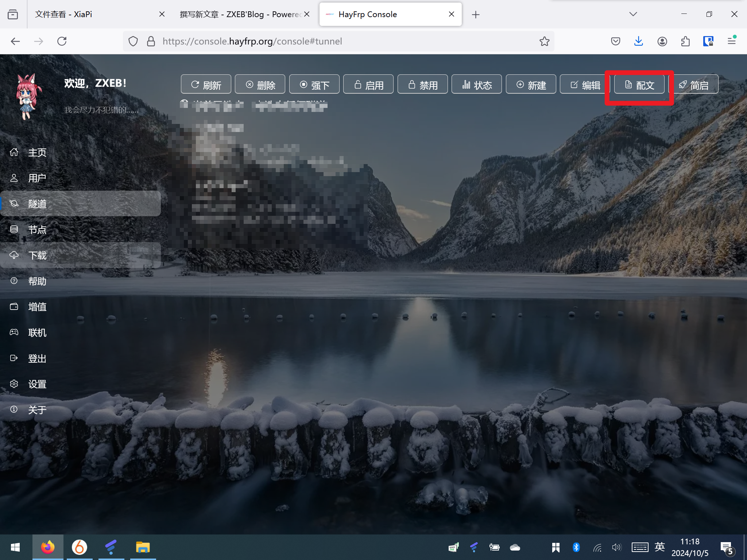Open 设置 settings in sidebar
This screenshot has width=747, height=560.
click(80, 384)
